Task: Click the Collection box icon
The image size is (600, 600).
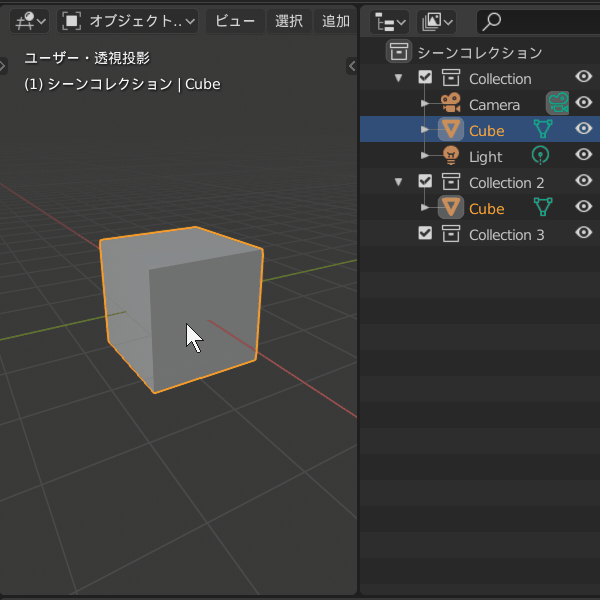Action: pyautogui.click(x=451, y=78)
